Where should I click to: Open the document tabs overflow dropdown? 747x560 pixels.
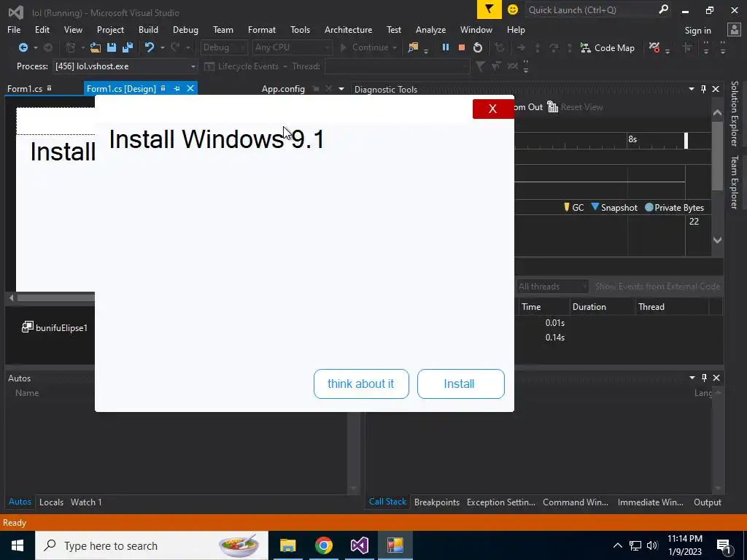point(341,89)
